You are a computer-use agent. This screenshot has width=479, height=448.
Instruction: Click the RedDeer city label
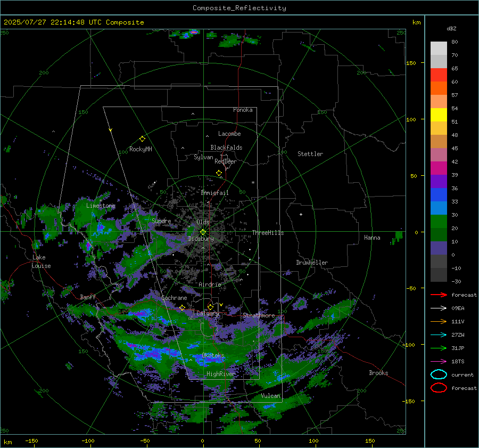226,161
